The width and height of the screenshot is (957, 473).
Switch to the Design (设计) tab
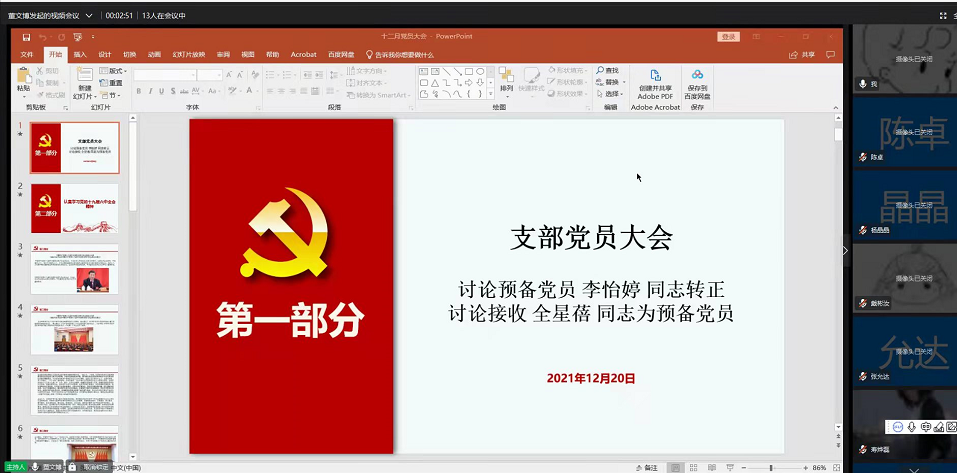105,54
